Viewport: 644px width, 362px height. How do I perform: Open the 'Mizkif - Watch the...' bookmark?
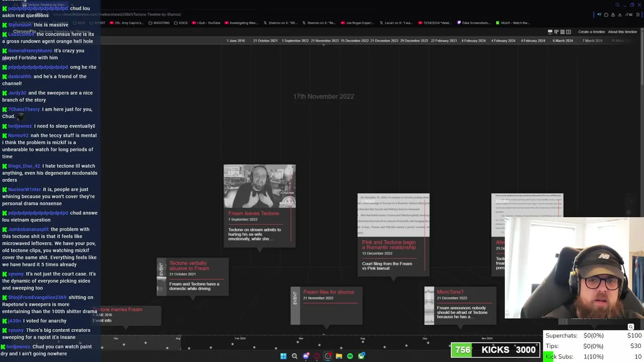pos(513,23)
